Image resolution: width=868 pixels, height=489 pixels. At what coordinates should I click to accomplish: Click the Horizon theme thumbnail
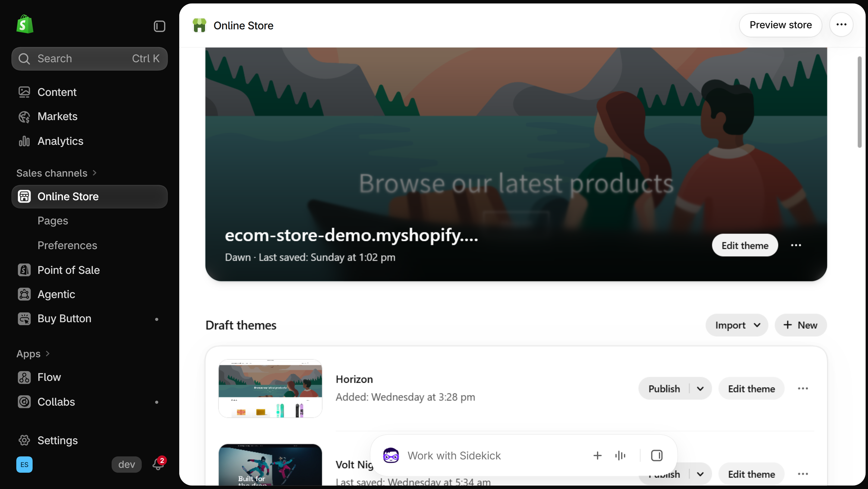pos(270,388)
